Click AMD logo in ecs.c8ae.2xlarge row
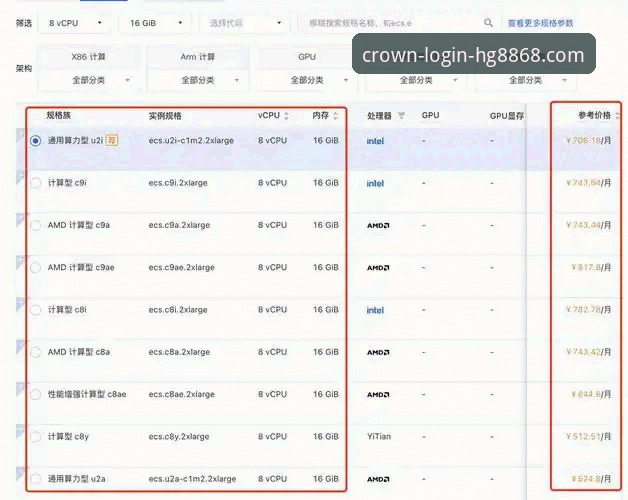628x500 pixels. 378,395
